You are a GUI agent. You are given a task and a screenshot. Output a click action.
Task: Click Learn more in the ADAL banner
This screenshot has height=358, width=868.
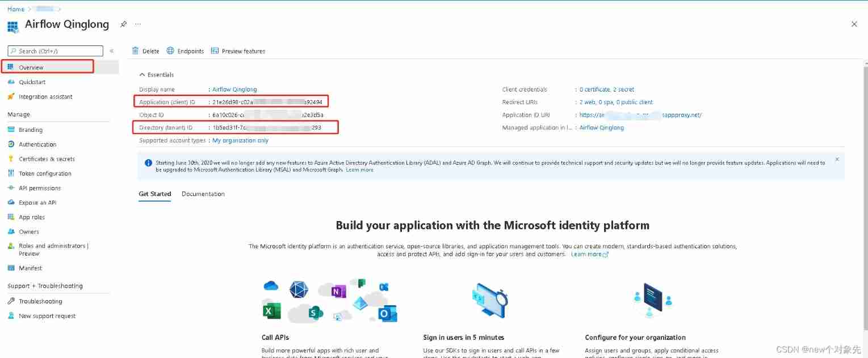360,170
